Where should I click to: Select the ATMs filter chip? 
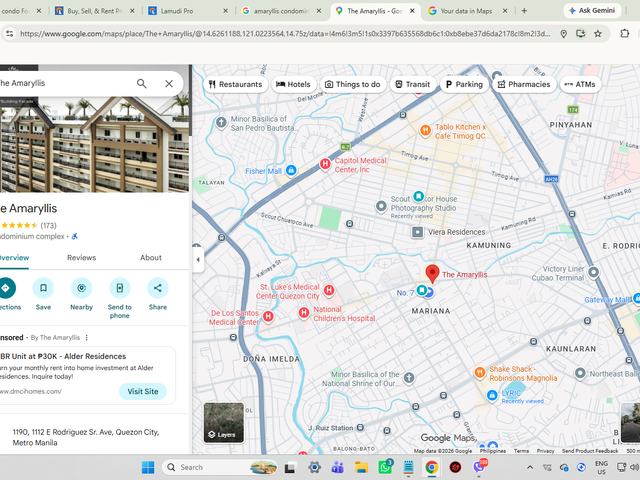[580, 84]
